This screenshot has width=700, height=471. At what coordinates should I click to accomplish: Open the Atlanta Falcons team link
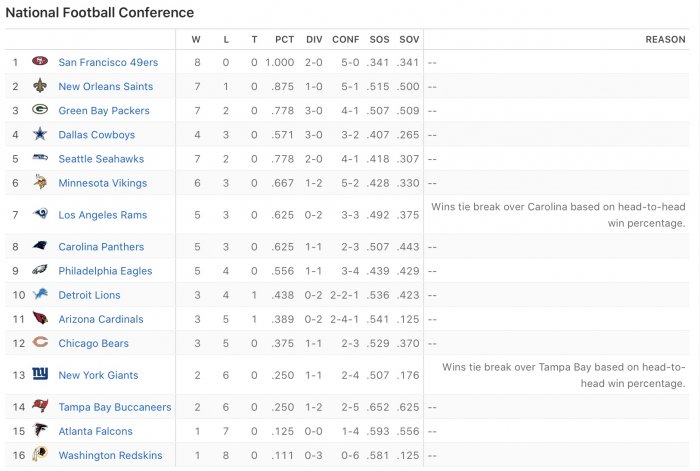[96, 431]
